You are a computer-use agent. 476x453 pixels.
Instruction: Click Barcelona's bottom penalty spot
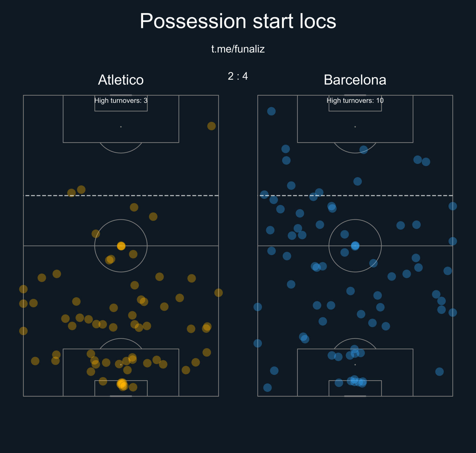tap(355, 365)
